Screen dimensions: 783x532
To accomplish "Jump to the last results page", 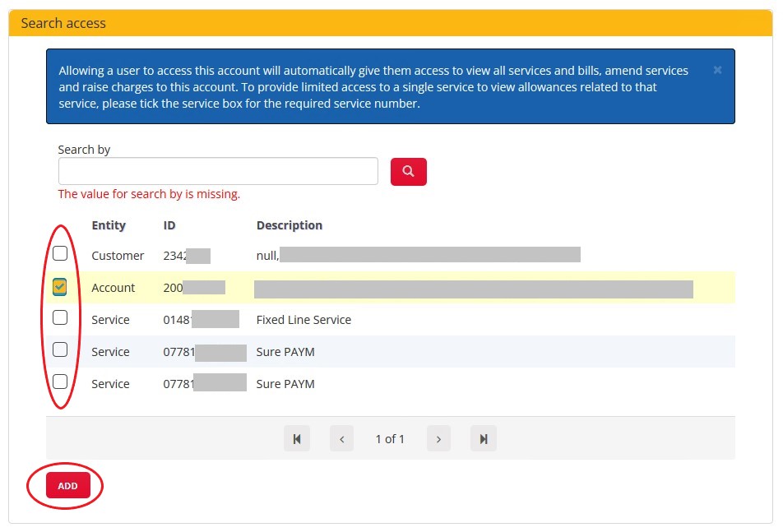I will point(483,439).
